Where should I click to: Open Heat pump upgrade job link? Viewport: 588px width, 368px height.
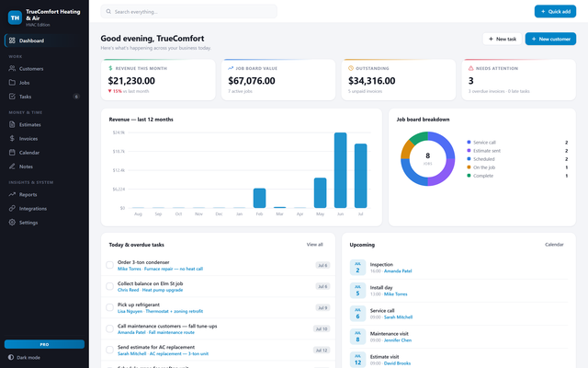(x=163, y=290)
